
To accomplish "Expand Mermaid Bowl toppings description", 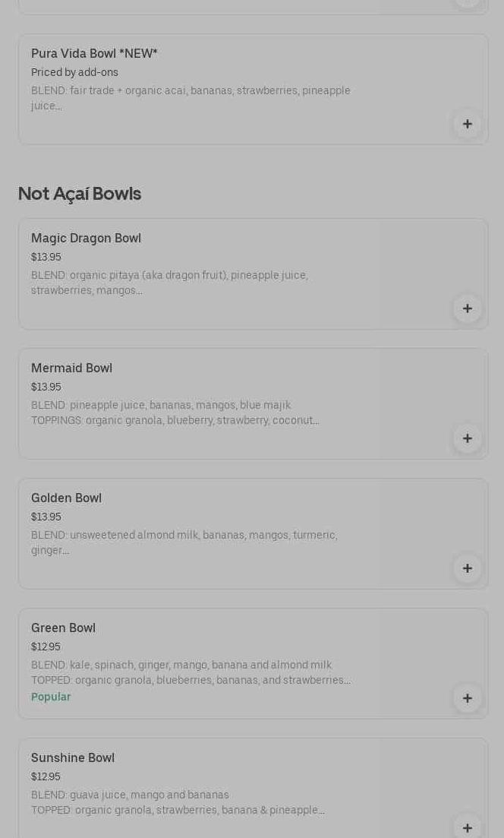I will point(175,421).
